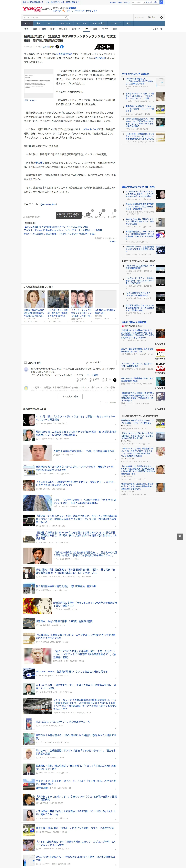The width and height of the screenshot is (186, 868).
Task: React with 新しい視点 exclamation icon
Action: (x=112, y=214)
